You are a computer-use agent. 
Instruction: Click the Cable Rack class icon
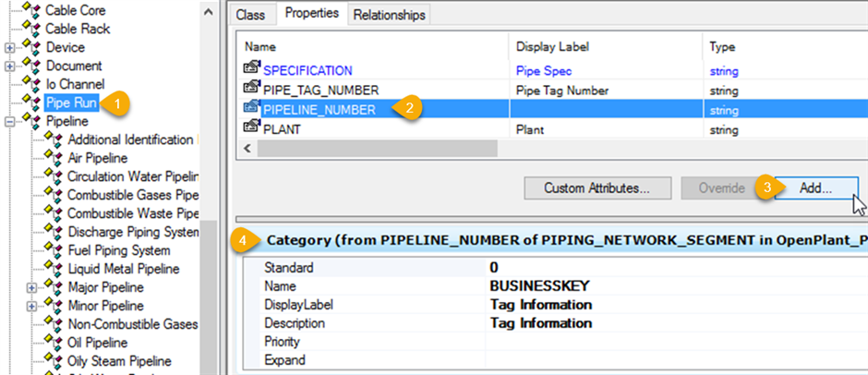coord(33,29)
